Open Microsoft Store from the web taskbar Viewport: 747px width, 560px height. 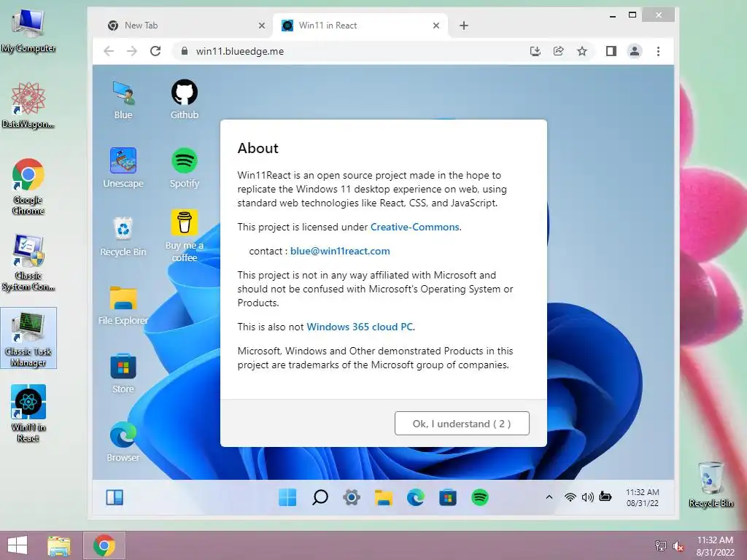tap(448, 497)
